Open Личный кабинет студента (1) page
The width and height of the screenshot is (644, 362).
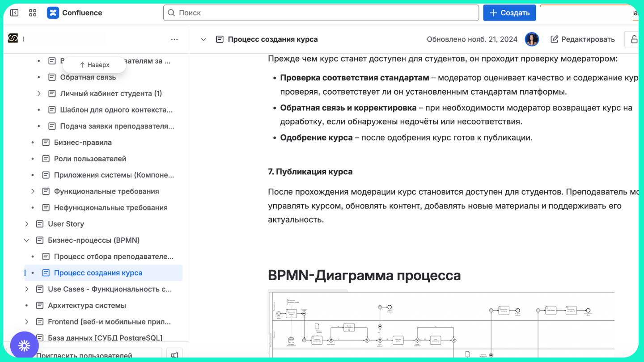tap(111, 93)
